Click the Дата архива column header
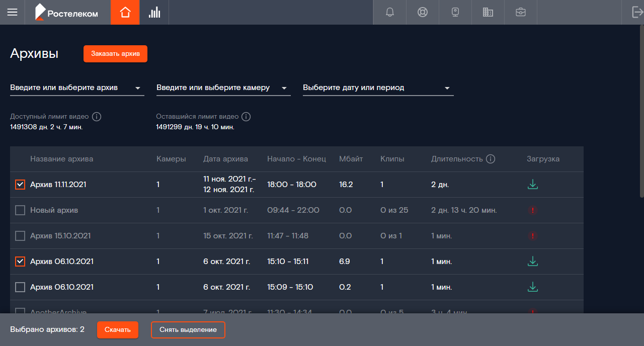 [225, 159]
